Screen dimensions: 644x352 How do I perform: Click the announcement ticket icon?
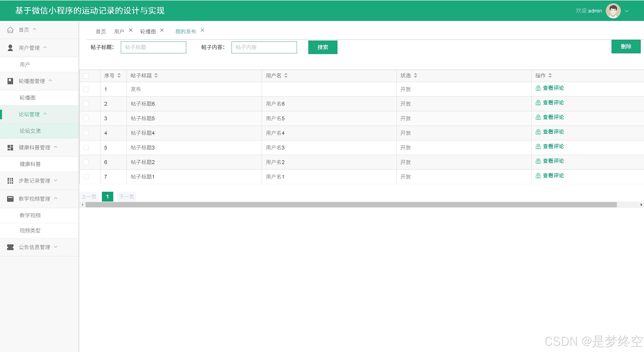pos(10,247)
